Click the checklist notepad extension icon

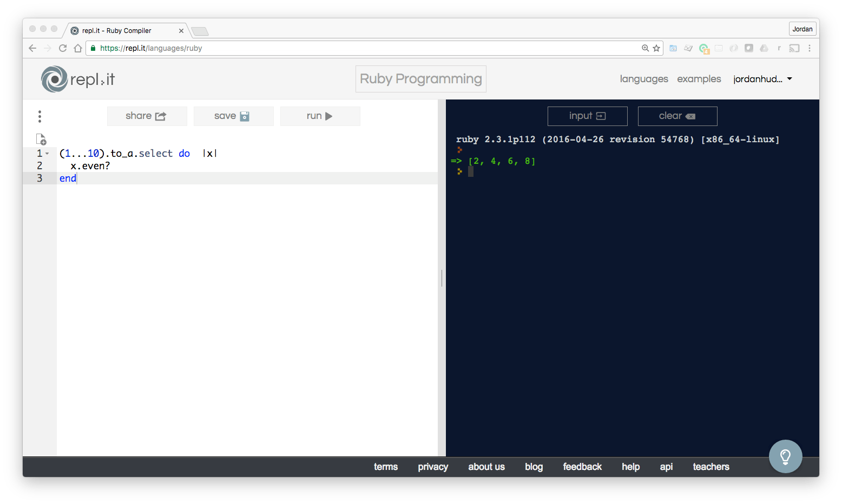[688, 48]
